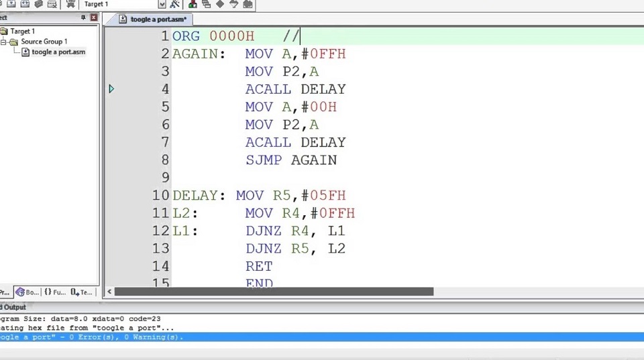Viewport: 644px width, 360px height.
Task: Click the Target Options magic wand icon
Action: pos(174,4)
